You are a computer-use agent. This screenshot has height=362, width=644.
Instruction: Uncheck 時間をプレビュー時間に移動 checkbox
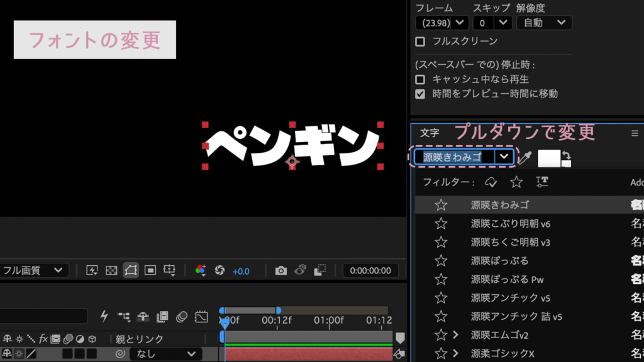(420, 94)
